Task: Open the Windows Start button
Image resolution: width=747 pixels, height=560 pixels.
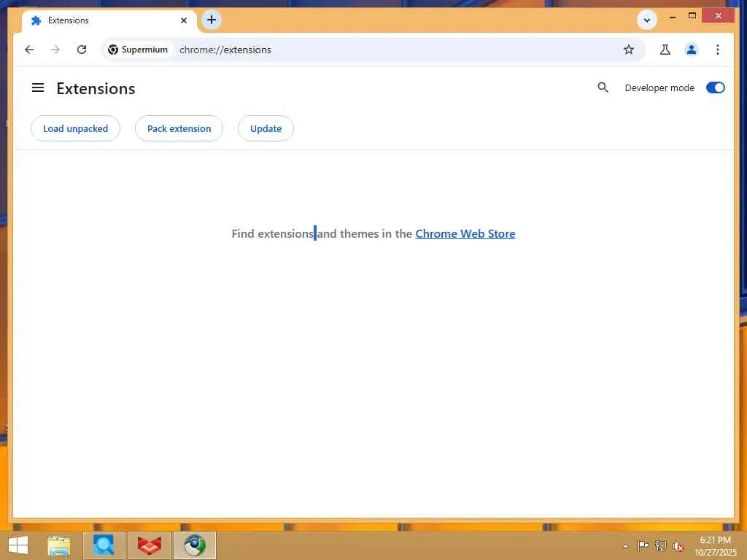Action: coord(18,545)
